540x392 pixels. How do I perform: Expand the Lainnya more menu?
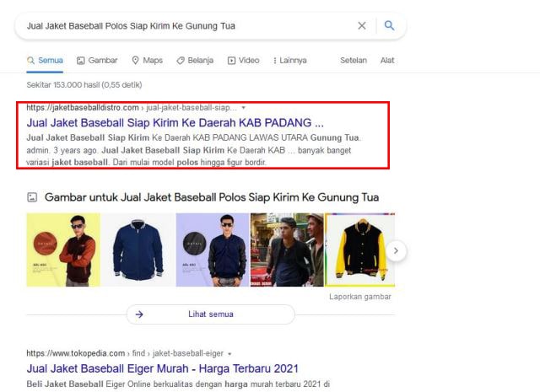[x=289, y=61]
